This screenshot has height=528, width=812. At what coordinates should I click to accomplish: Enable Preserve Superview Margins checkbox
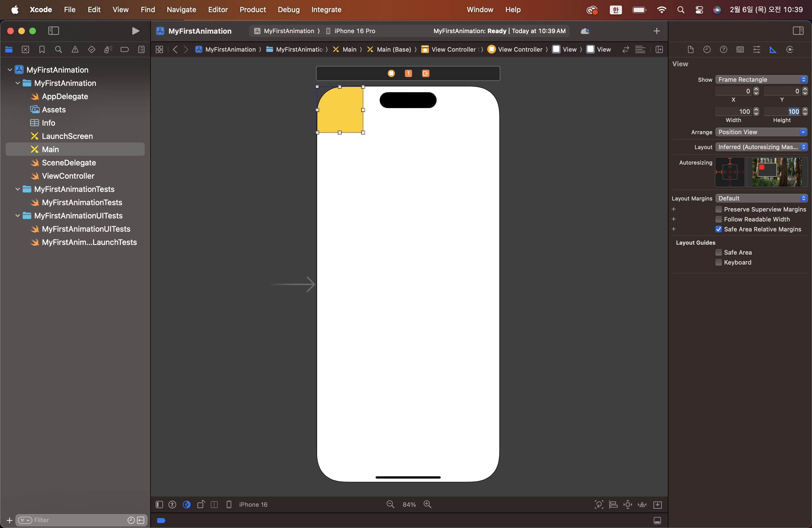pos(719,209)
